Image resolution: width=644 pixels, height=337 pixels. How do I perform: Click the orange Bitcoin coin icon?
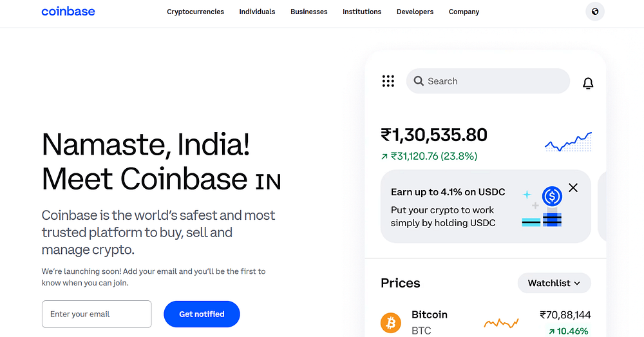391,322
